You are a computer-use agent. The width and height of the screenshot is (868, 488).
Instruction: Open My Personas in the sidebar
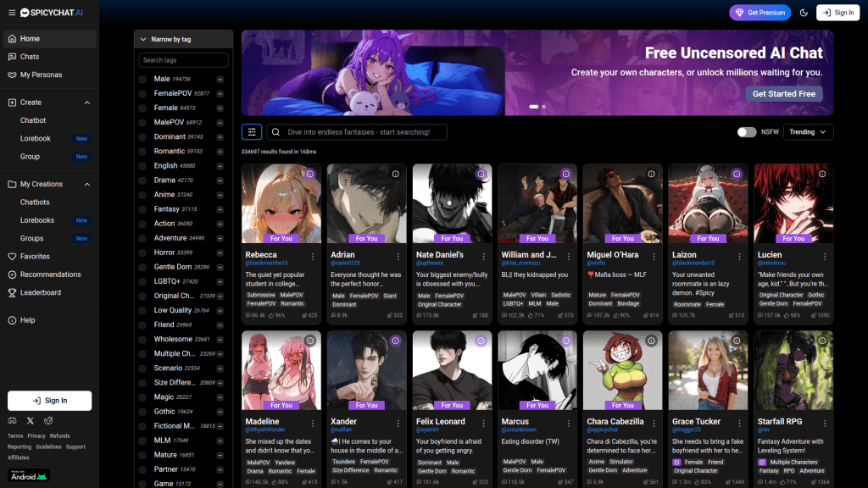pos(50,75)
